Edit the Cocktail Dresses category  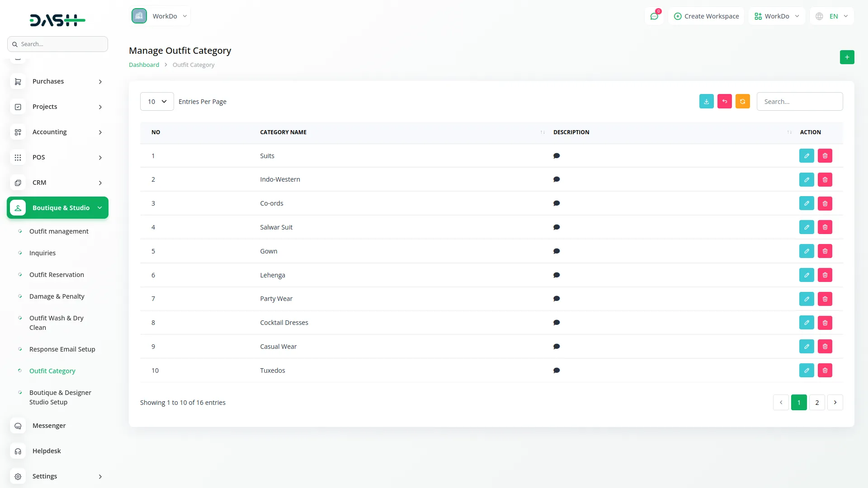(x=806, y=323)
